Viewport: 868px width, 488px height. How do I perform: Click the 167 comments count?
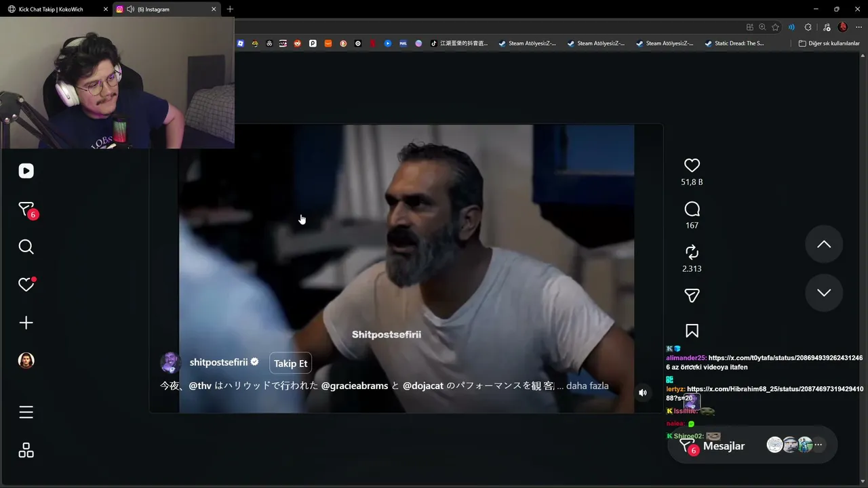pos(692,226)
